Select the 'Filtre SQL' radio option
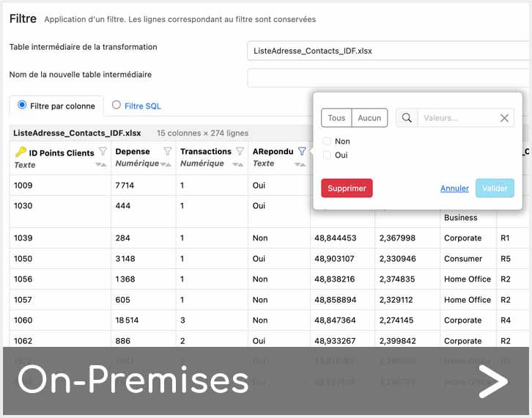Image resolution: width=532 pixels, height=418 pixels. coord(117,106)
